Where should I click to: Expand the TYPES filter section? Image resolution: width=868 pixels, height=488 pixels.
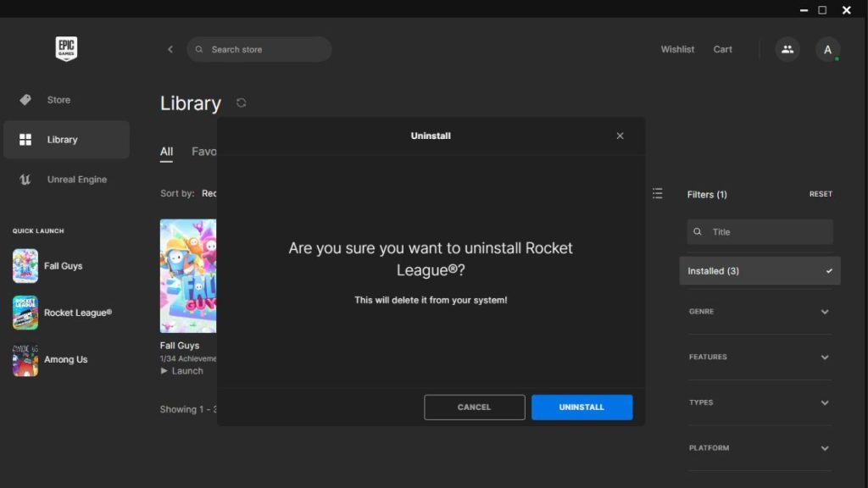(759, 402)
